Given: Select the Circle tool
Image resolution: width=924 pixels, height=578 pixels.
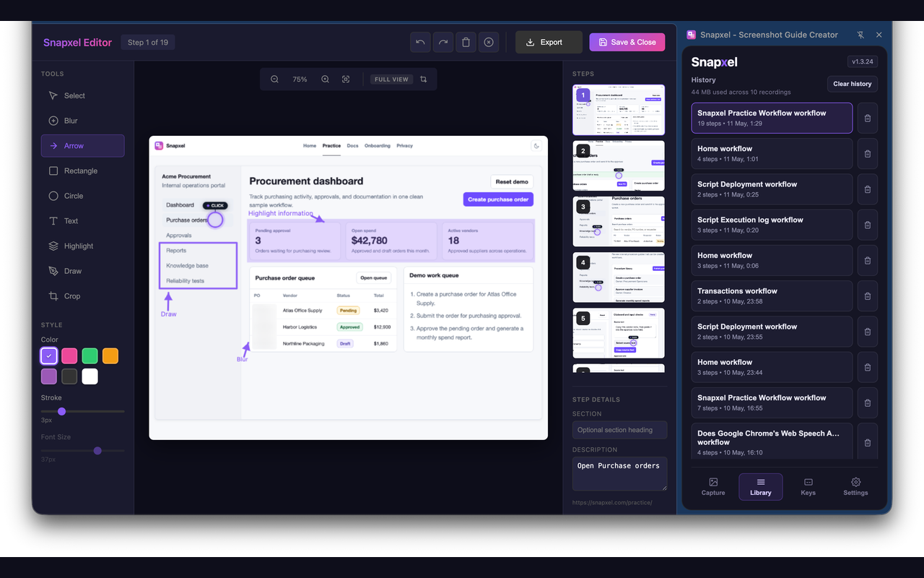Looking at the screenshot, I should pyautogui.click(x=82, y=196).
